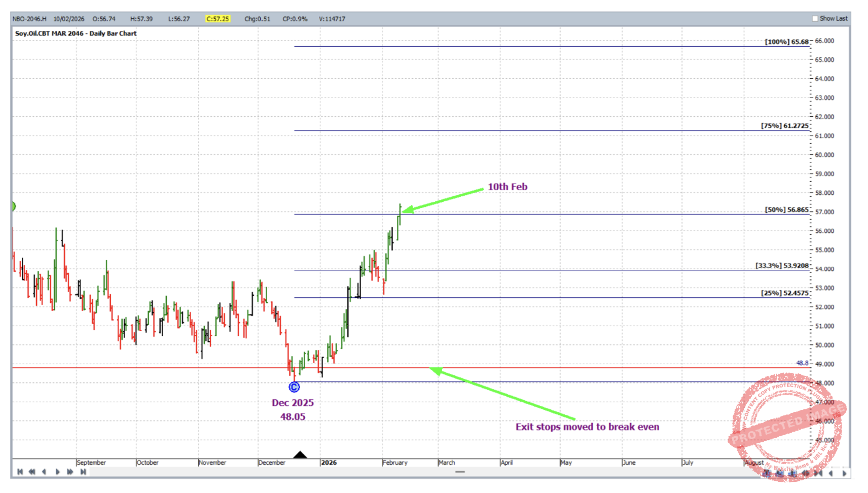Click the highlighted close price C:57.25
The width and height of the screenshot is (868, 493).
(x=218, y=19)
